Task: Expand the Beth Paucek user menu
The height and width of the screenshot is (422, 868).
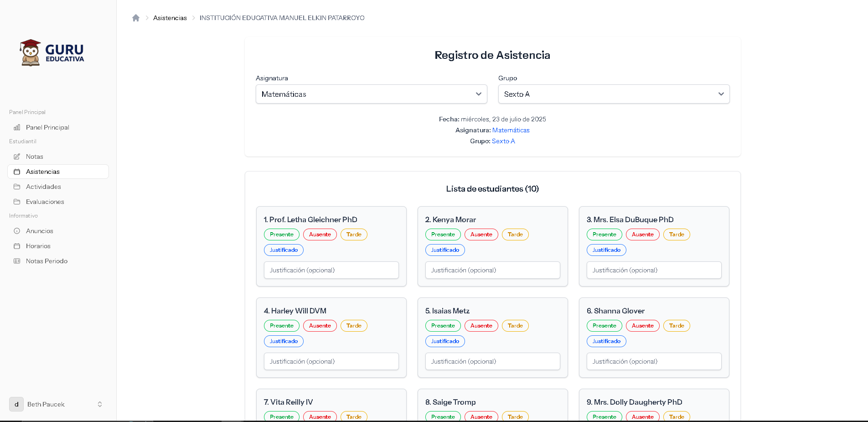Action: [100, 404]
